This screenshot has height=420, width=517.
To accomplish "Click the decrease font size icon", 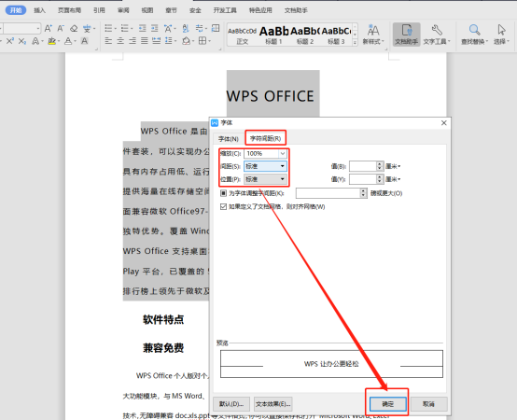I will pos(61,28).
